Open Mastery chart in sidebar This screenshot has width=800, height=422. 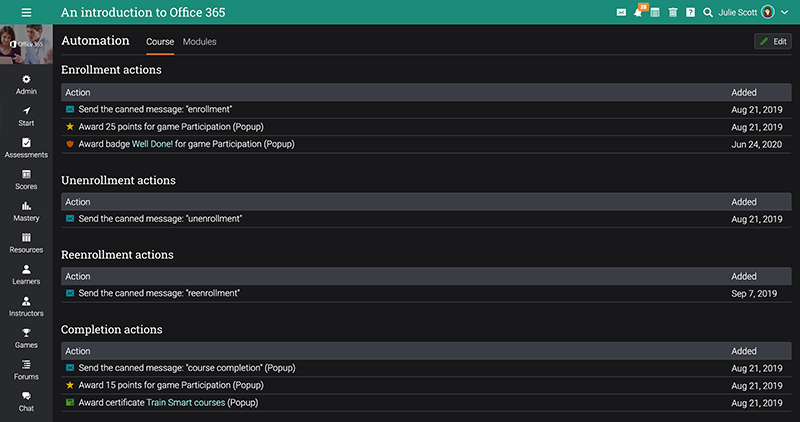pos(26,211)
